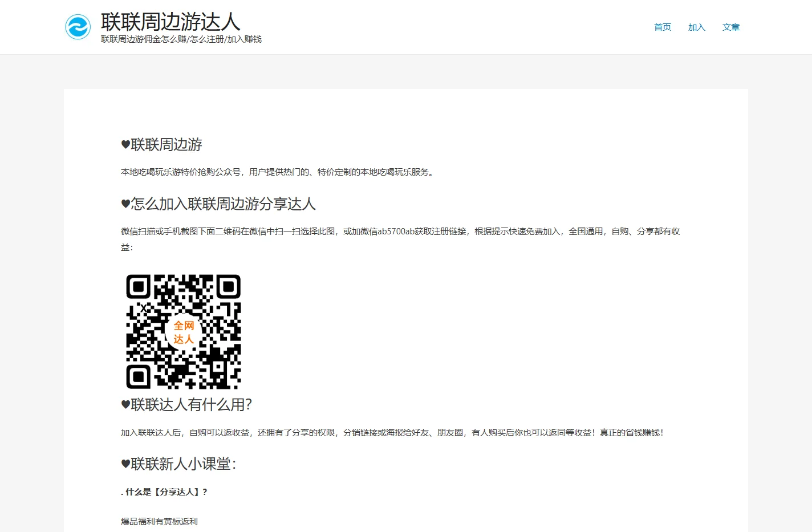The height and width of the screenshot is (532, 812).
Task: Click the heading ♥联联新人小课堂:
Action: pyautogui.click(x=178, y=464)
